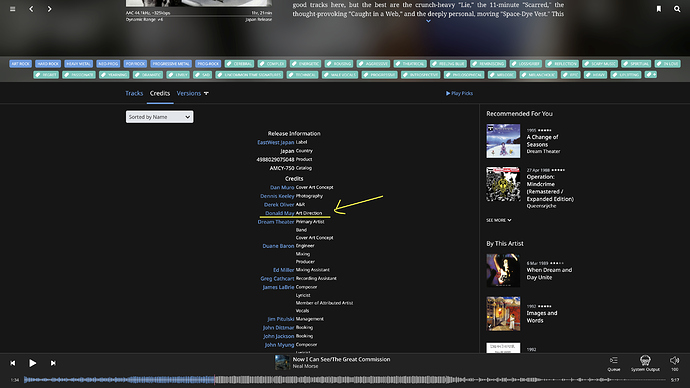The image size is (690, 388).
Task: Open the Queue panel
Action: click(x=613, y=363)
